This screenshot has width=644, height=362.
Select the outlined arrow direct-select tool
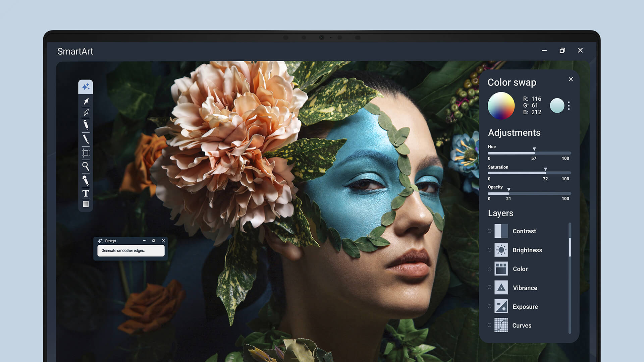coord(86,112)
